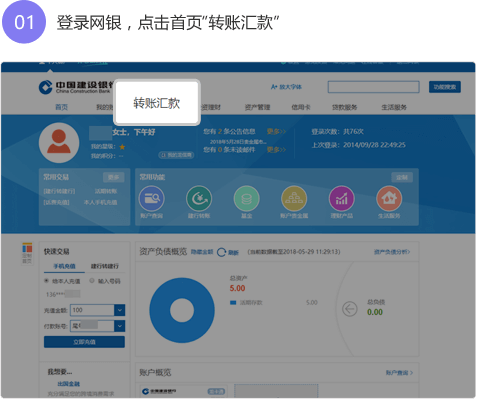Click the 立即充值 recharge button
This screenshot has height=399, width=477.
(x=84, y=342)
